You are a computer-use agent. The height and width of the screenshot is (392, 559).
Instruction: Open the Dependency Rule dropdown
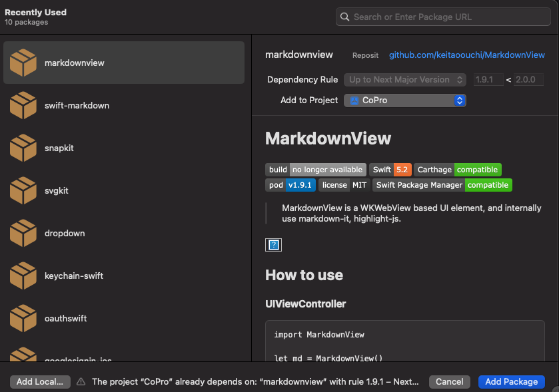point(404,79)
